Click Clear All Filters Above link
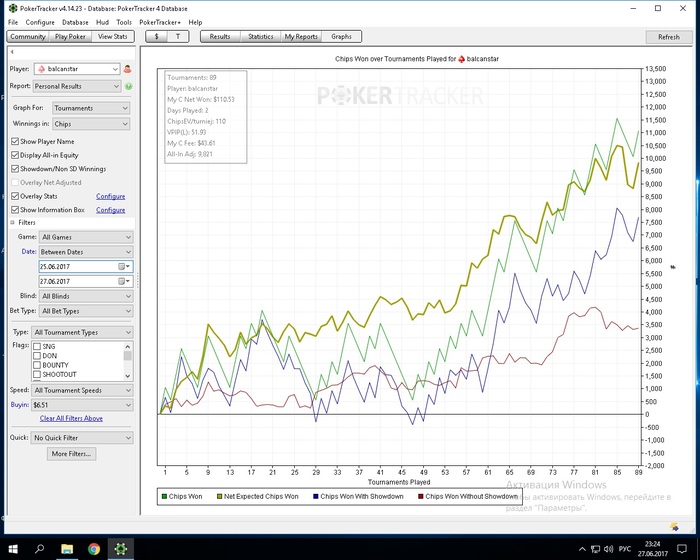This screenshot has width=700, height=560. [x=71, y=419]
